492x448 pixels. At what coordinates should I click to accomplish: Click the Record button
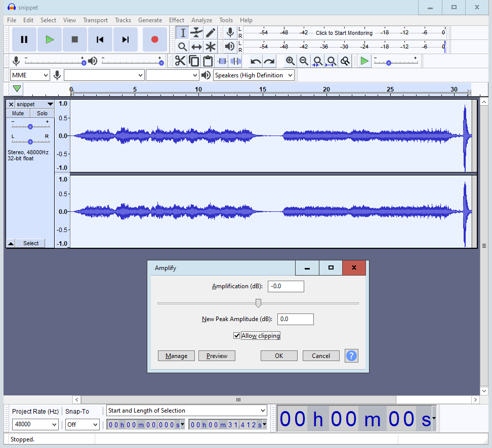point(154,39)
